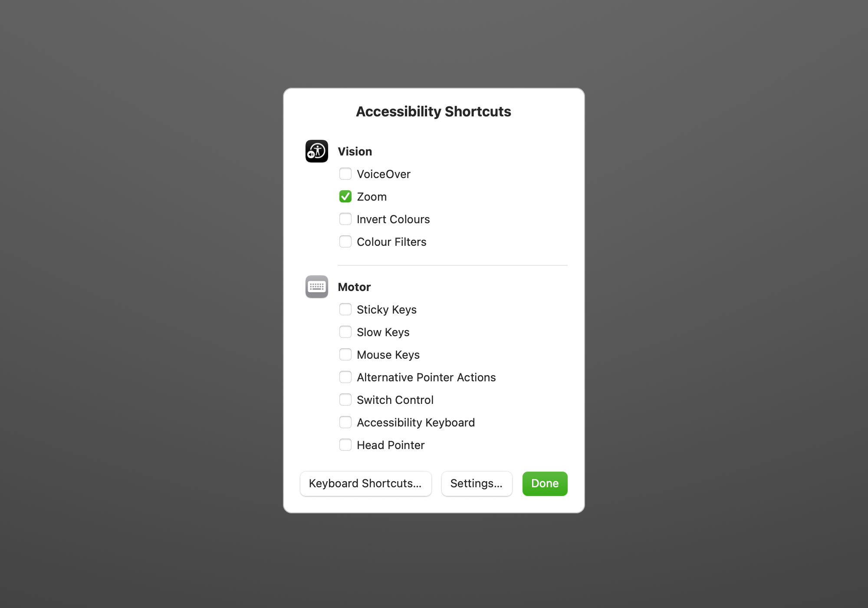Turn on Head Pointer checkbox
Viewport: 868px width, 608px height.
pyautogui.click(x=345, y=445)
